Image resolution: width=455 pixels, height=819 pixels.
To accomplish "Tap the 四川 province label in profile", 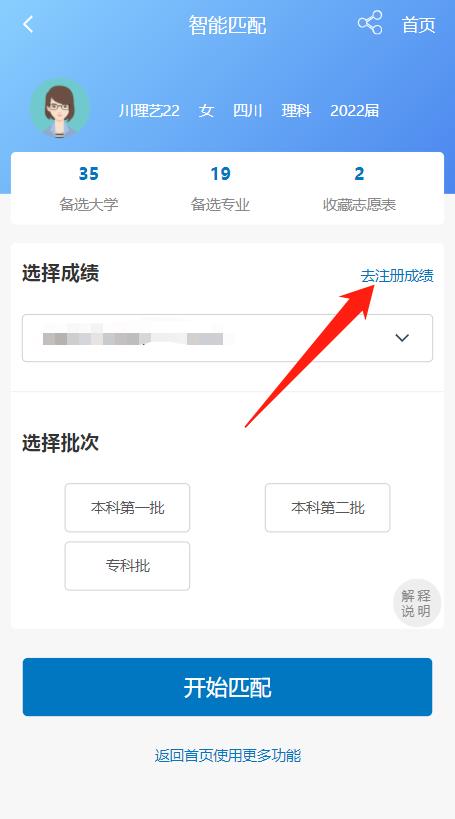I will (248, 111).
